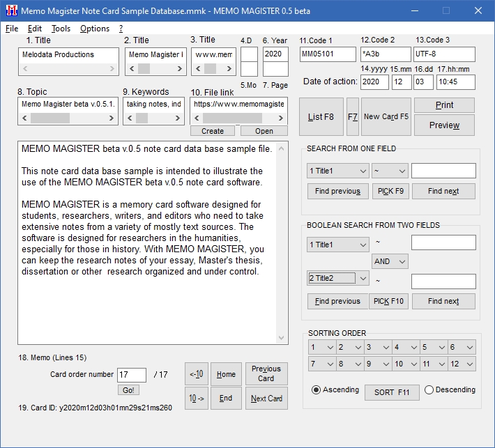The height and width of the screenshot is (448, 495).
Task: Click Find next in boolean search
Action: (x=443, y=301)
